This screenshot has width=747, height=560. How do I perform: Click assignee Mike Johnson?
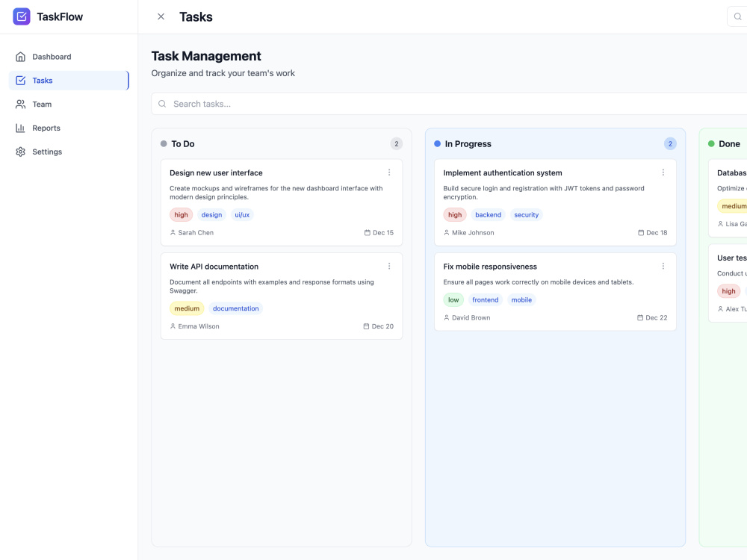point(473,233)
